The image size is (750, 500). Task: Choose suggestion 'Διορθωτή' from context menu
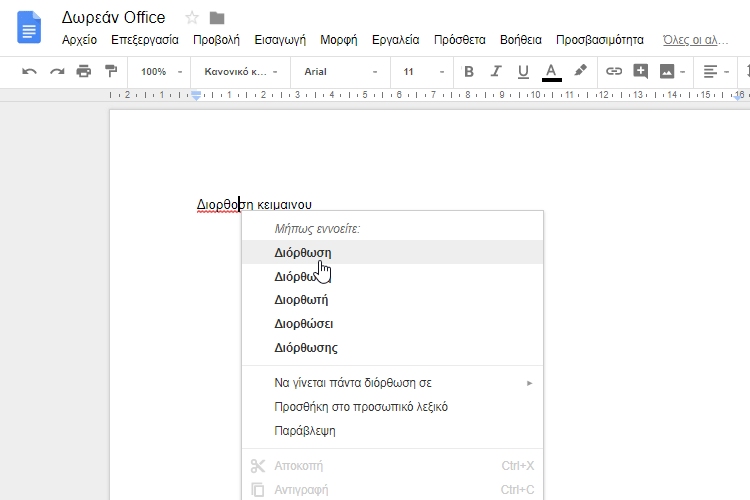tap(301, 300)
